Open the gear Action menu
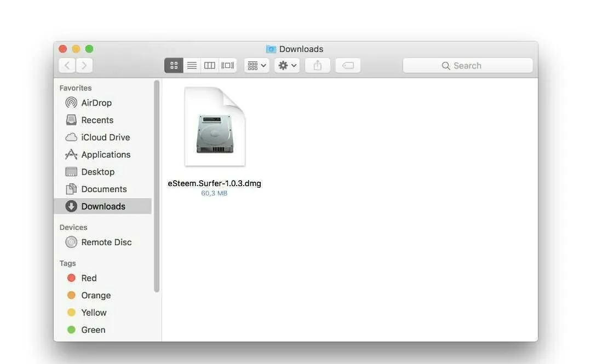591x364 pixels. [287, 66]
